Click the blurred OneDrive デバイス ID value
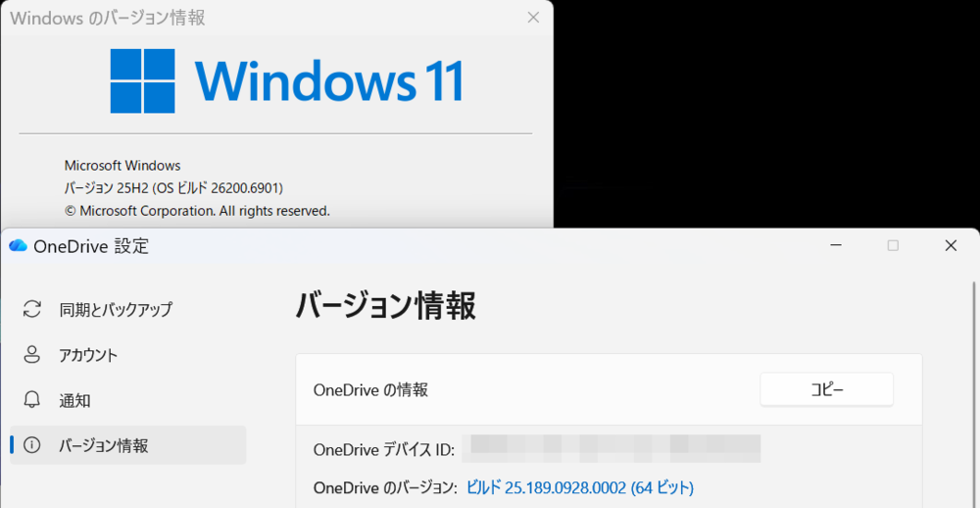This screenshot has height=508, width=980. pyautogui.click(x=612, y=448)
